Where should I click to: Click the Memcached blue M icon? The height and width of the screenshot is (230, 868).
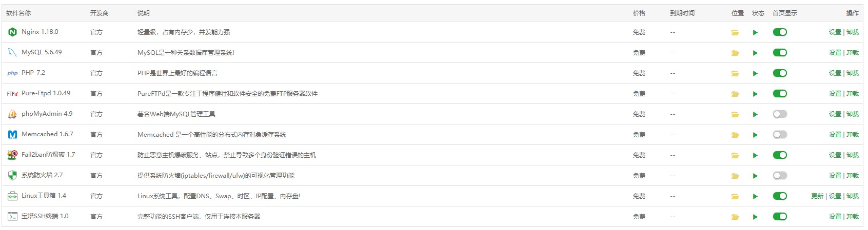click(12, 135)
